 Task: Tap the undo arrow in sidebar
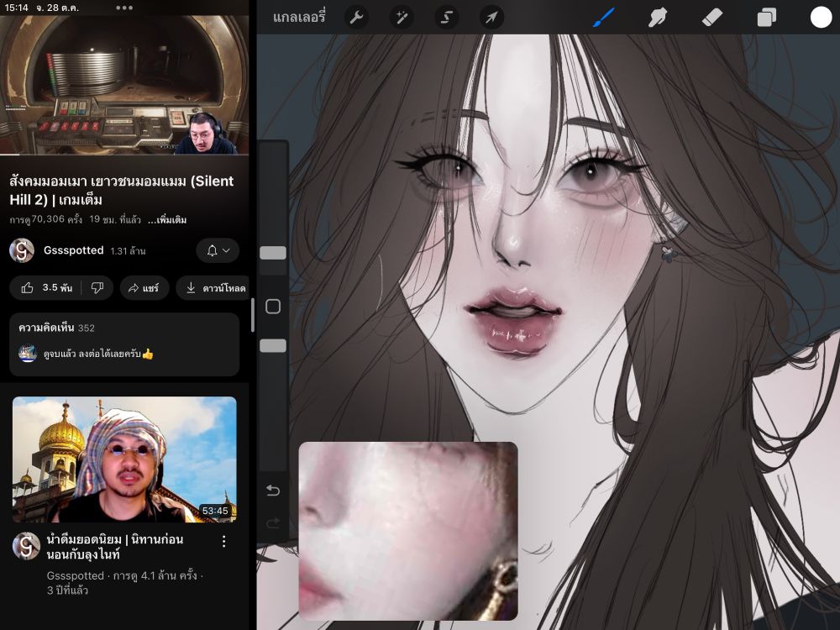(273, 491)
